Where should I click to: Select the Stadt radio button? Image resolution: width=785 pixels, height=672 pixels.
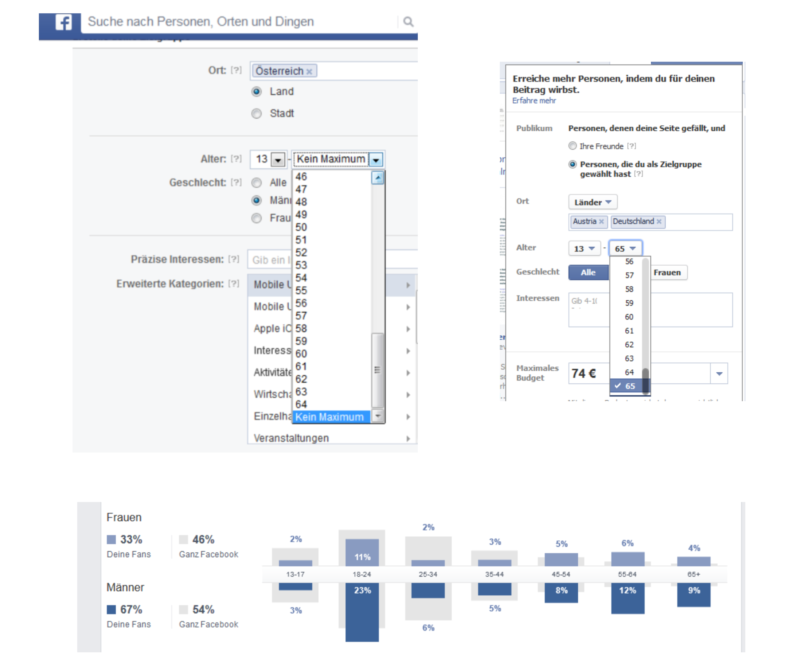[x=256, y=114]
